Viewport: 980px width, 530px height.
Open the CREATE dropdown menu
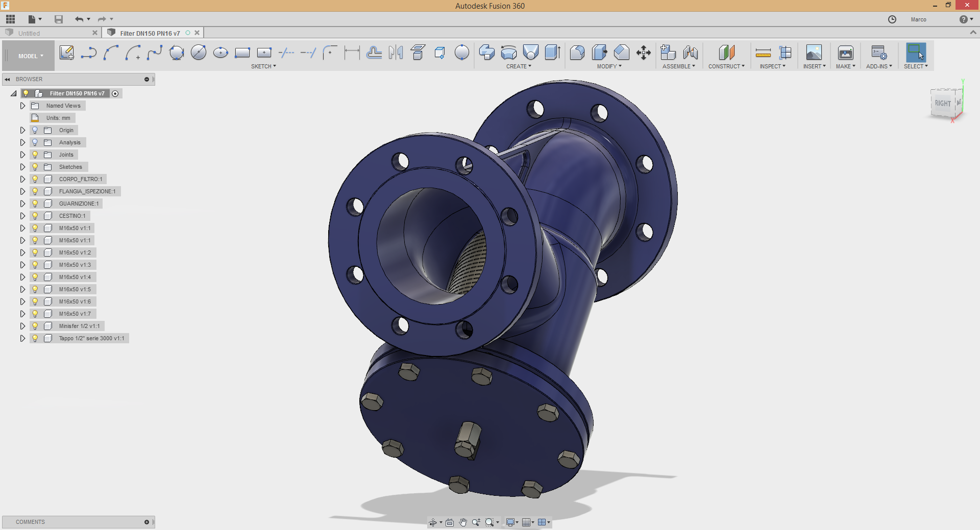(519, 66)
